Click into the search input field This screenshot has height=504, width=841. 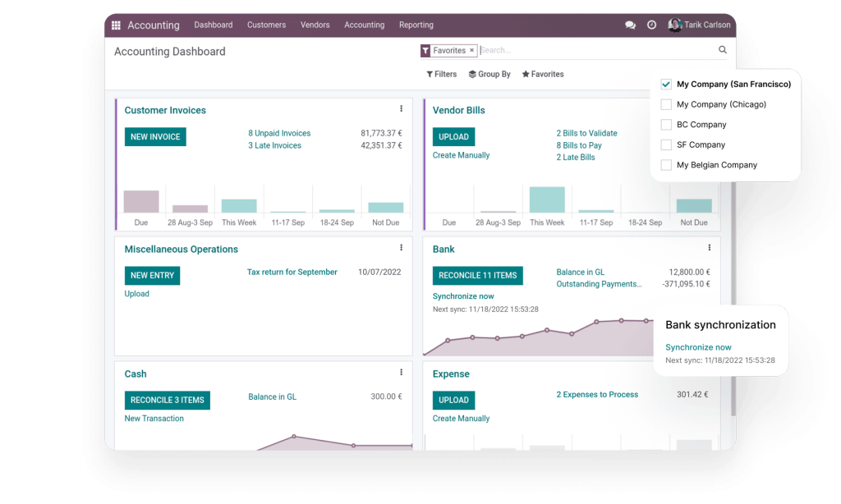tap(595, 51)
